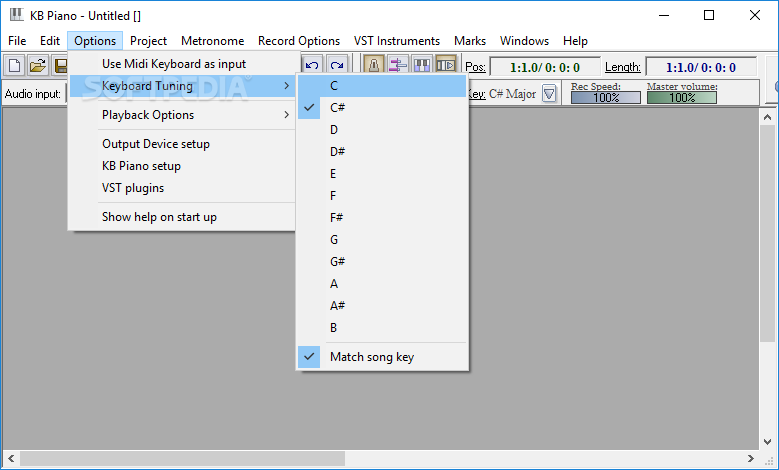Click the piano keyboard toolbar icon
The height and width of the screenshot is (470, 779).
coord(422,65)
